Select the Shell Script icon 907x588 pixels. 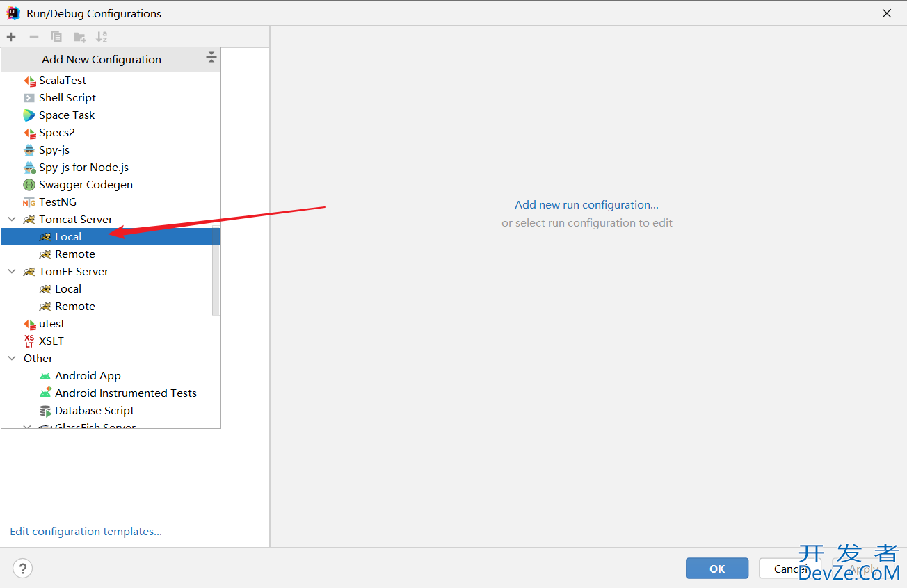coord(29,98)
